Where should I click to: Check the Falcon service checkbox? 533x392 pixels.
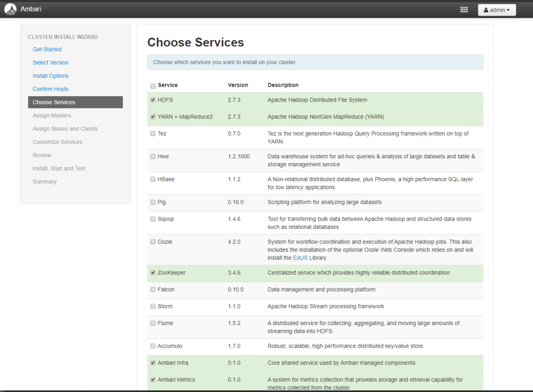tap(153, 289)
